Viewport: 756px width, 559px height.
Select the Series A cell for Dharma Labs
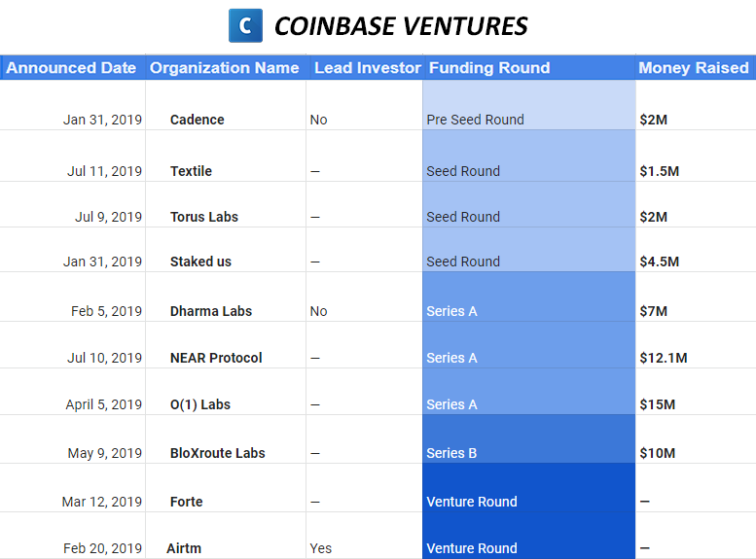tap(529, 297)
